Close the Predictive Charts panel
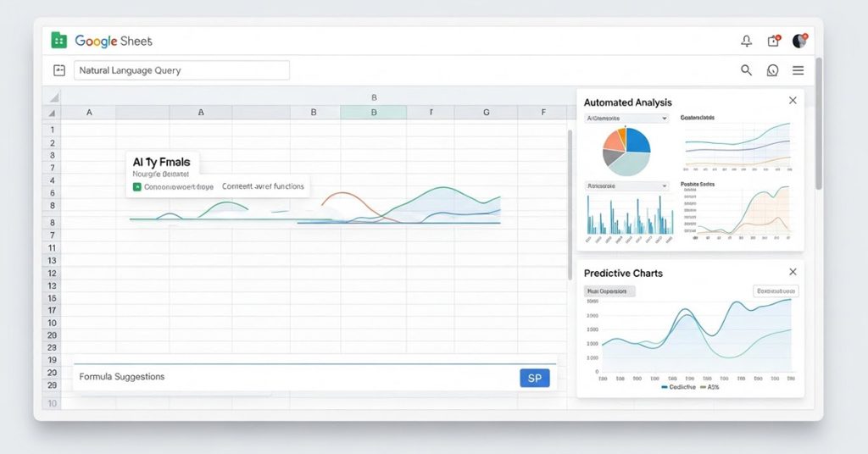The width and height of the screenshot is (868, 454). (x=793, y=272)
